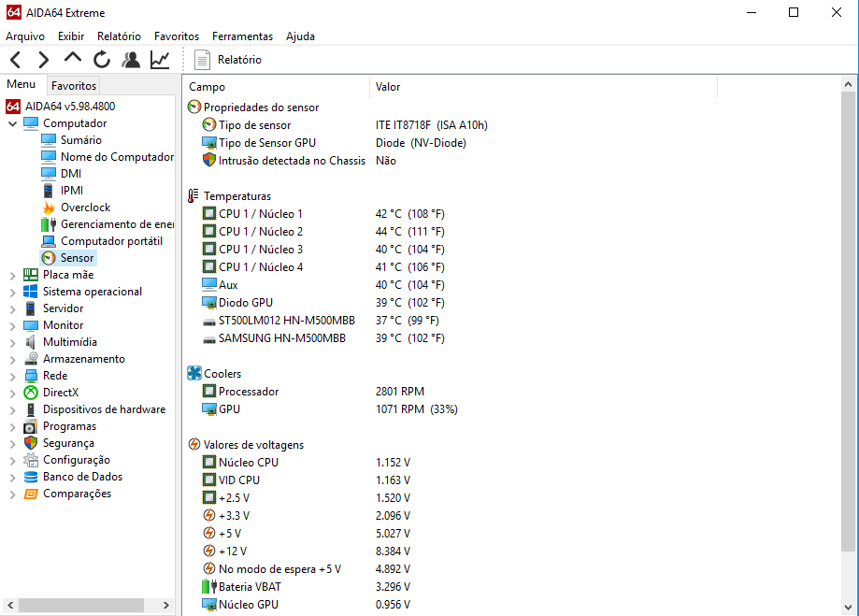Click the Temperaturas thermometer icon
Viewport: 859px width, 616px height.
click(193, 195)
